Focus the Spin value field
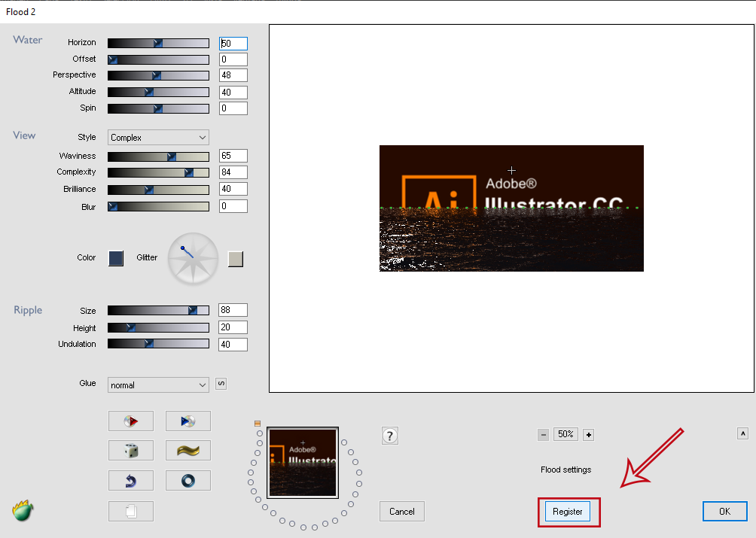The image size is (756, 538). point(233,108)
